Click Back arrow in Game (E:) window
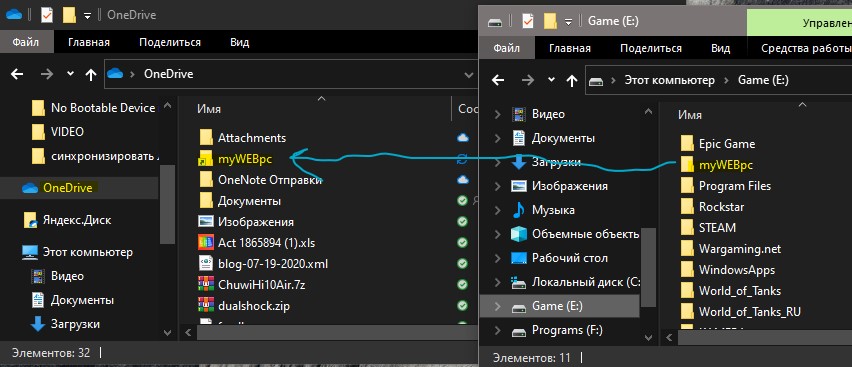852x367 pixels. 498,80
